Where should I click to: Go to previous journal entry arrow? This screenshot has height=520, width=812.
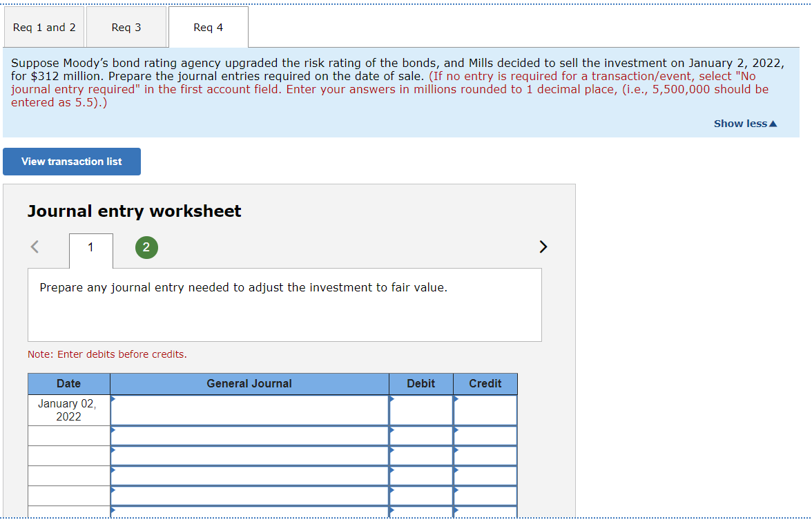35,247
